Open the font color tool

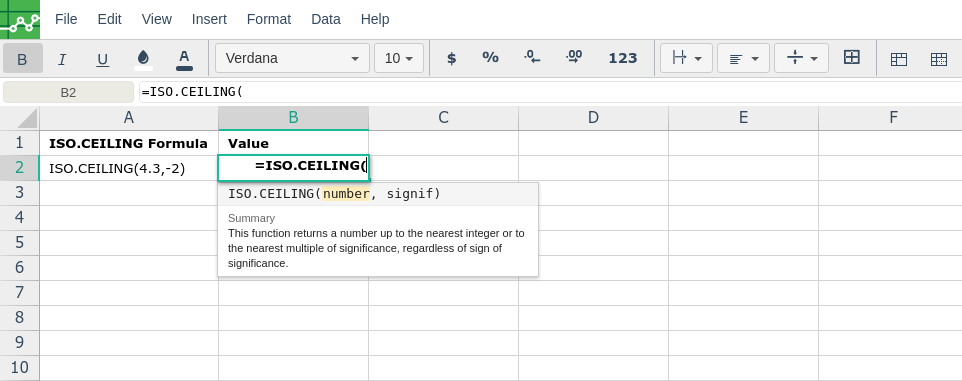[x=184, y=58]
